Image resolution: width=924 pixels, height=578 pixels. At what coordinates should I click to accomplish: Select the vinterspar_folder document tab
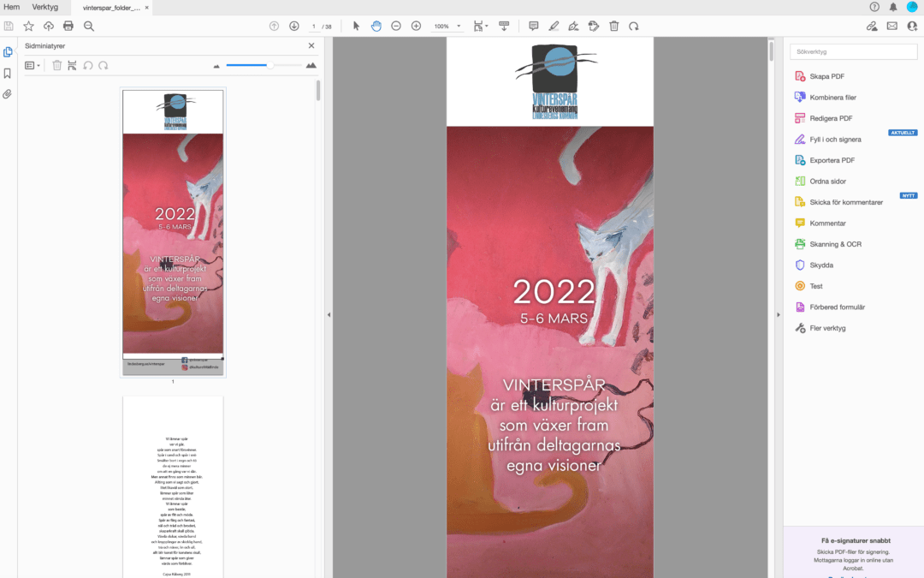point(111,8)
